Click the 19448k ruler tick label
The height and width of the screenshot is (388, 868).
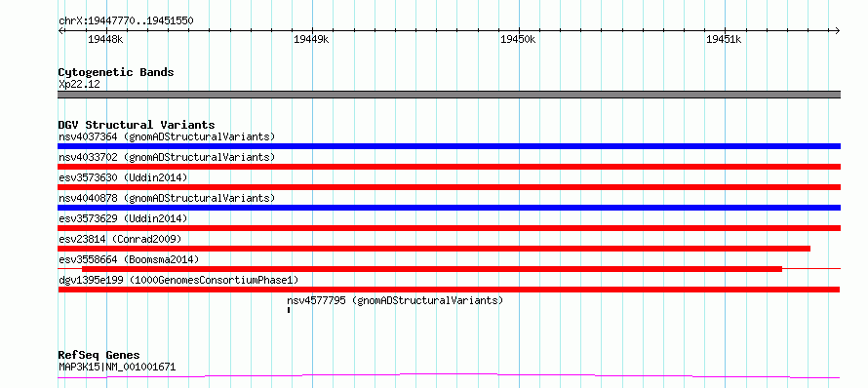click(105, 39)
